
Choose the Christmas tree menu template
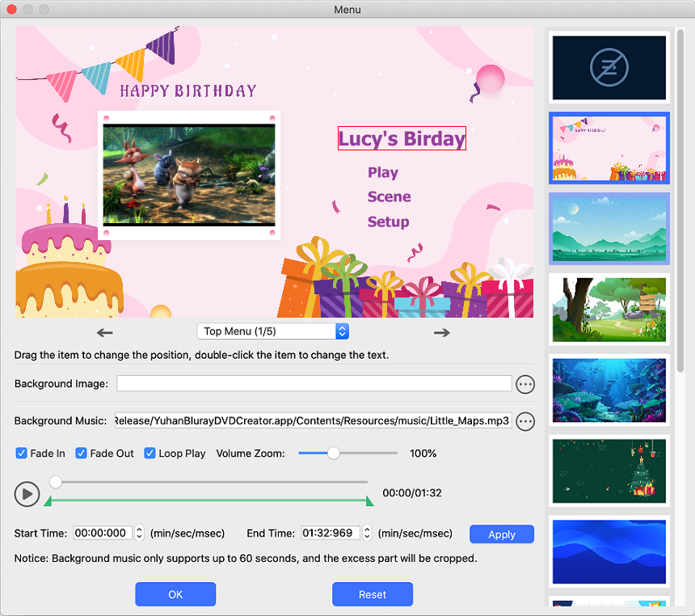609,471
